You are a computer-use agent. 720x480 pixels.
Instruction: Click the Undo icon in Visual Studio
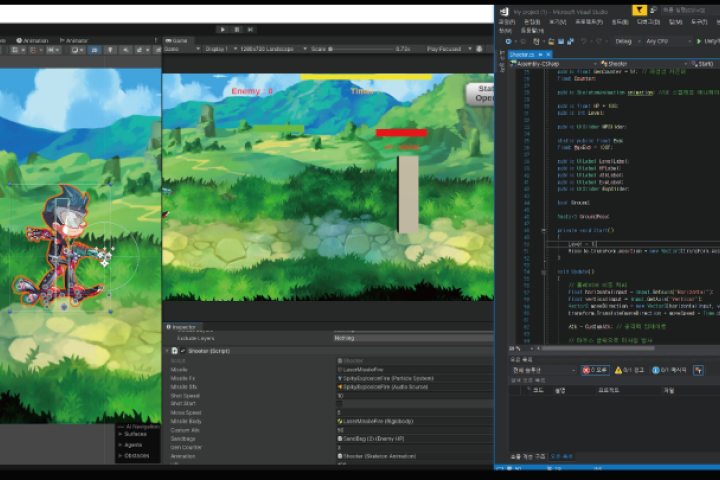pyautogui.click(x=584, y=41)
